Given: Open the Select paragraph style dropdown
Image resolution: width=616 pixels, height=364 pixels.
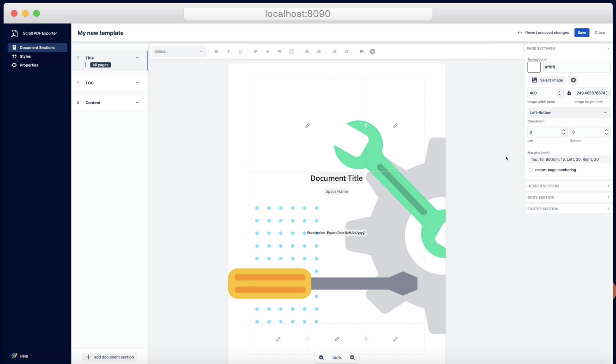Looking at the screenshot, I should click(x=179, y=51).
